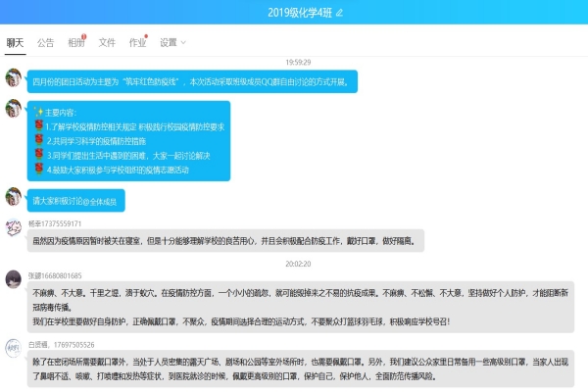Click 张璐's profile avatar
Image resolution: width=588 pixels, height=392 pixels.
coord(14,280)
